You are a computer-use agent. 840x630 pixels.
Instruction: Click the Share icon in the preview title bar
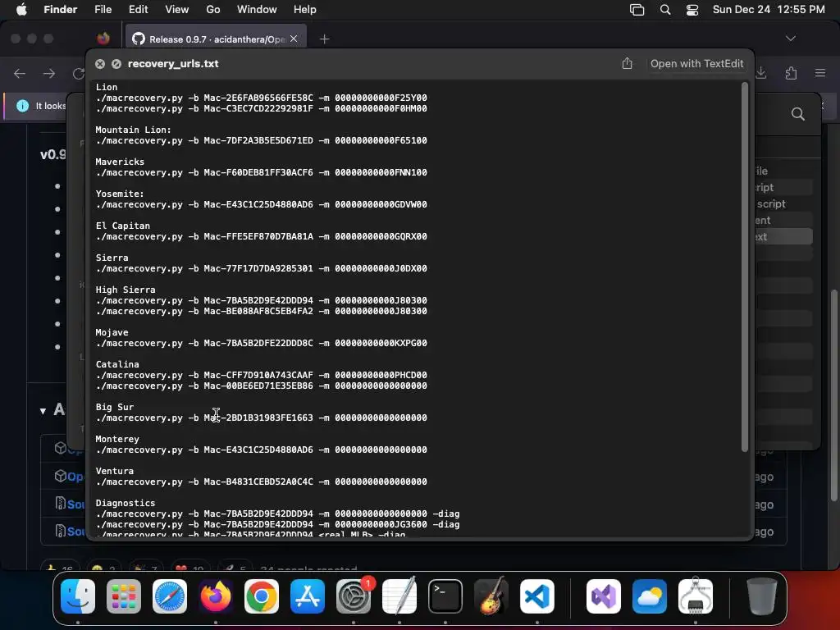628,64
